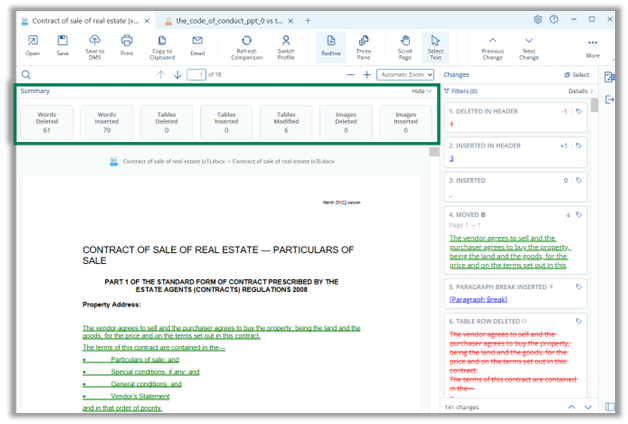Go to previous page with up arrow
The image size is (628, 424).
pos(161,74)
